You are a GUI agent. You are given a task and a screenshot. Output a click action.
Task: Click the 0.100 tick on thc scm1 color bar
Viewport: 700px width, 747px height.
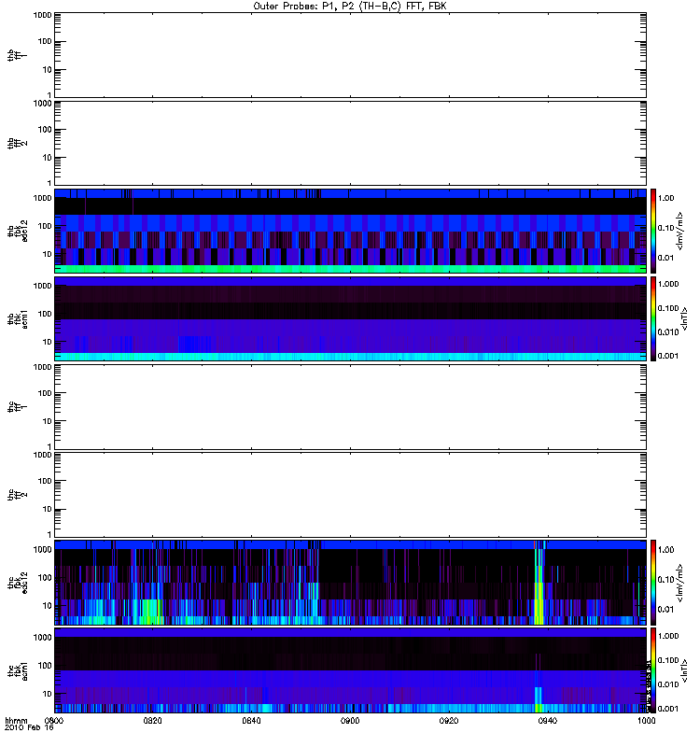point(668,660)
